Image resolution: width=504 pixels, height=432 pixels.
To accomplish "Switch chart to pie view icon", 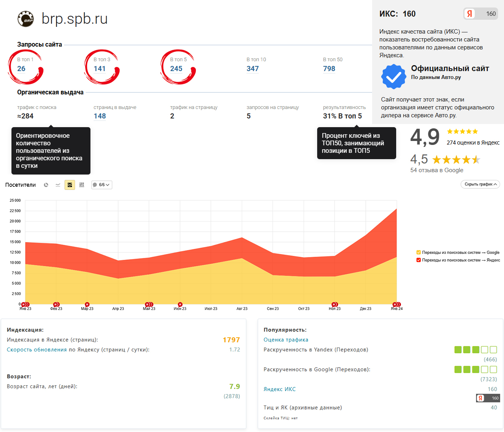I will [x=46, y=185].
